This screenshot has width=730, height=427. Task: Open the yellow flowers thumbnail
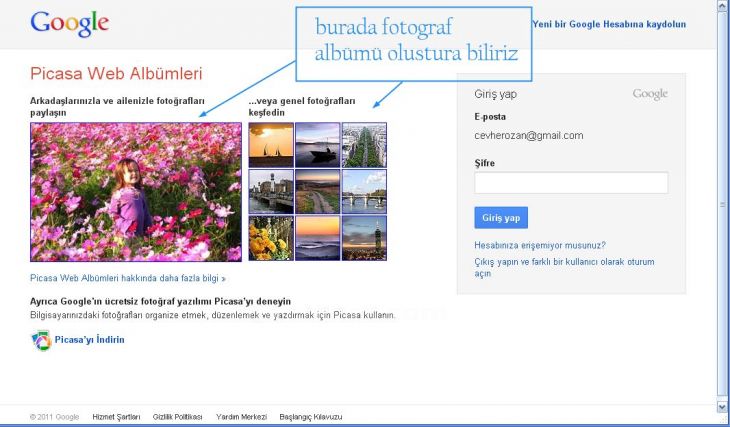[x=271, y=238]
